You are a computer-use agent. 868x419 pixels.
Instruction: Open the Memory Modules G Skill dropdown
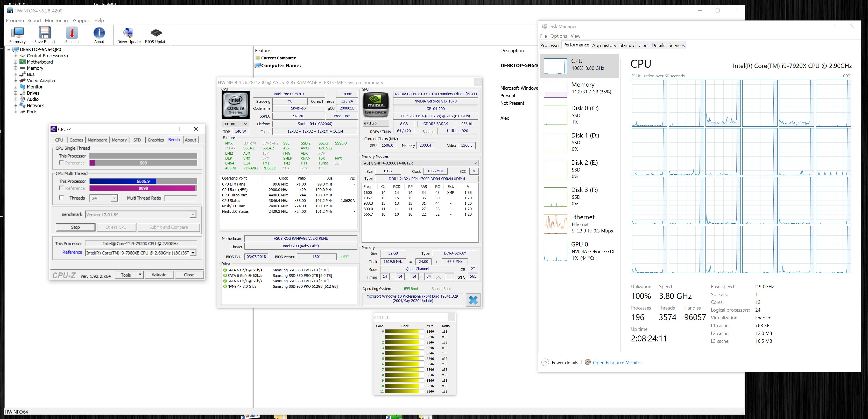coord(420,163)
